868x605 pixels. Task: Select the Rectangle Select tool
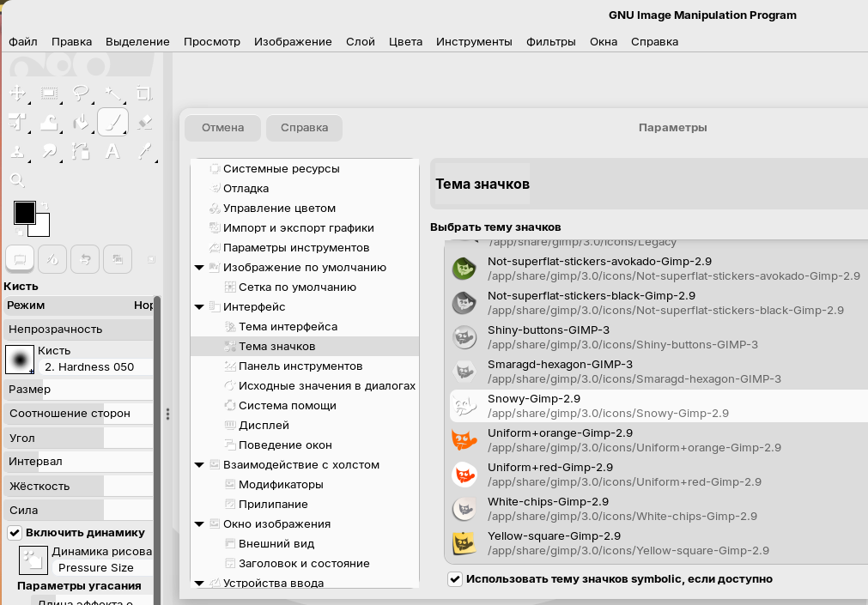[49, 93]
